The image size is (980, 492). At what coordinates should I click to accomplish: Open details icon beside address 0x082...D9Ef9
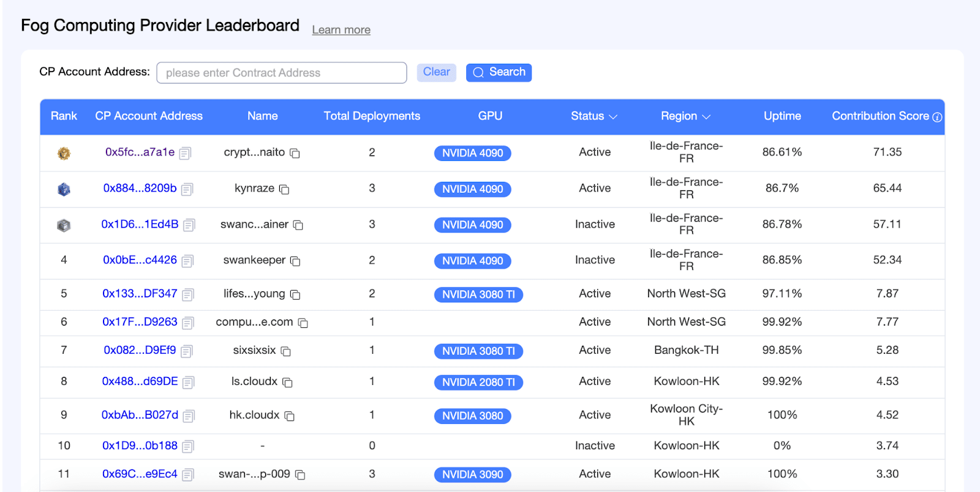click(187, 351)
